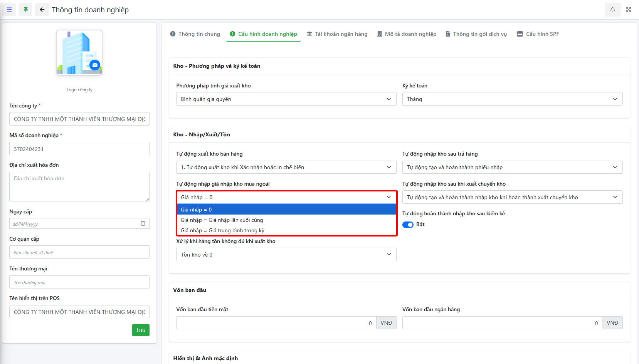Image resolution: width=639 pixels, height=364 pixels.
Task: Go to Thông tin gói dịch vụ tab
Action: pyautogui.click(x=476, y=34)
